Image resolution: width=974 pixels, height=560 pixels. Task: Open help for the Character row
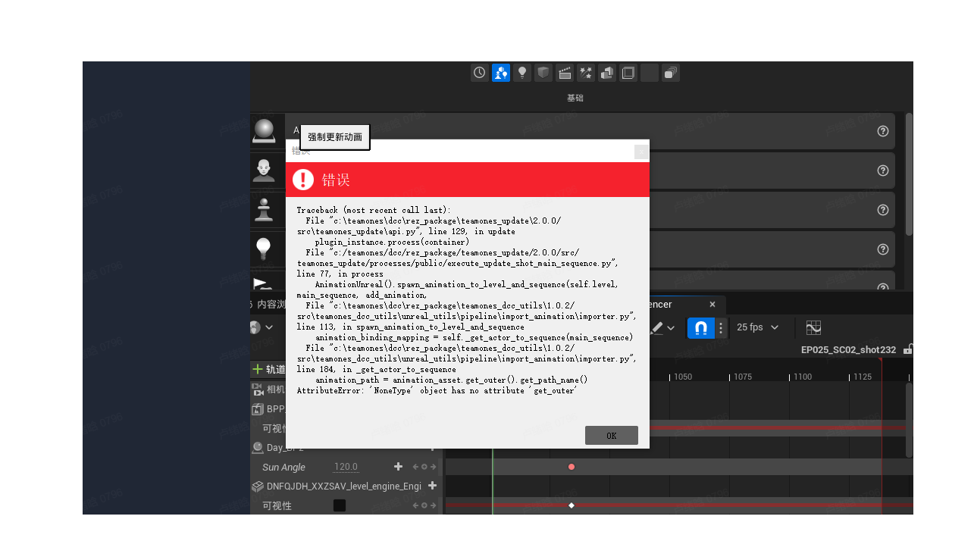882,171
